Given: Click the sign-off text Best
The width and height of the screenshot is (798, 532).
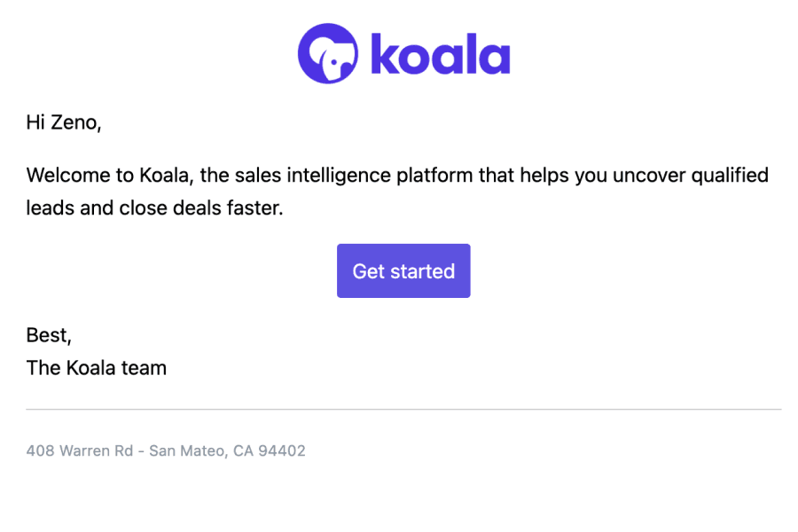Looking at the screenshot, I should pyautogui.click(x=49, y=335).
